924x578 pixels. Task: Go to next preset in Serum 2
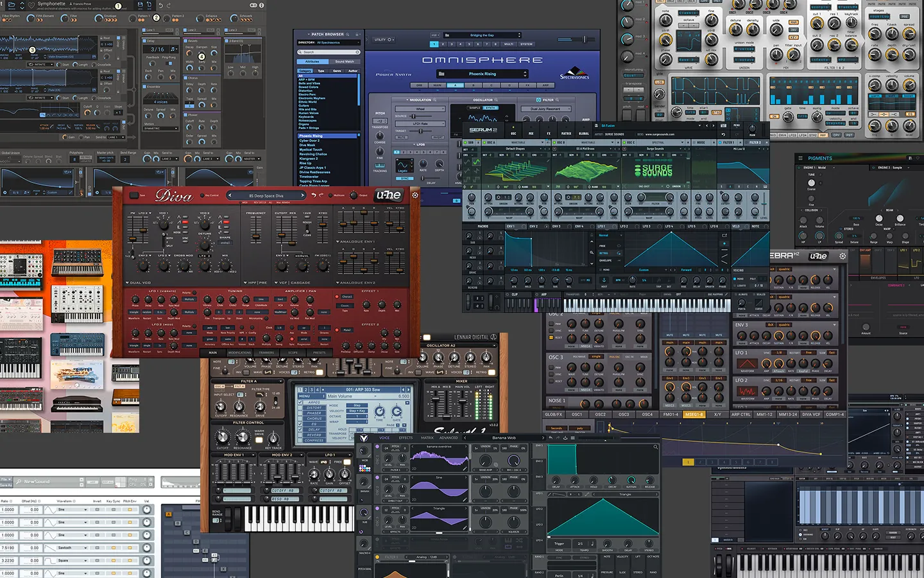pos(714,126)
